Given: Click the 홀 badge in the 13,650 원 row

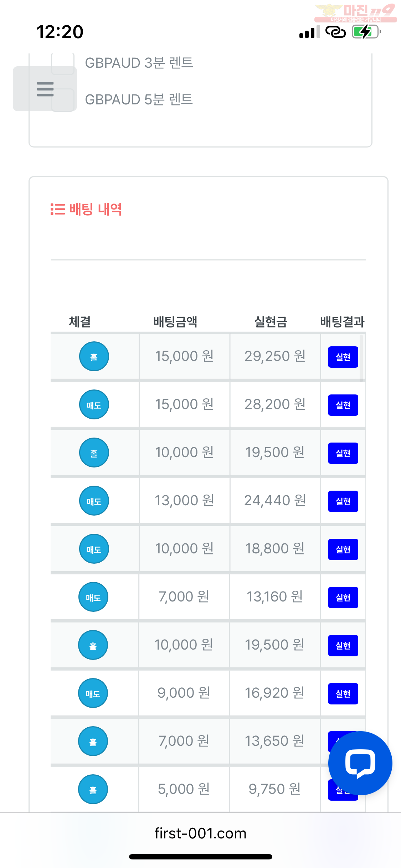Looking at the screenshot, I should point(93,741).
